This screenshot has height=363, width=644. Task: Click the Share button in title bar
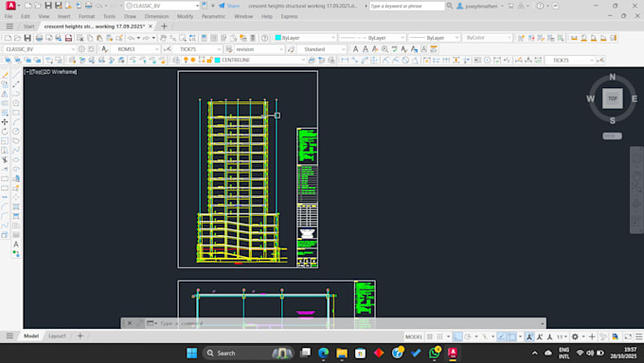pos(229,6)
